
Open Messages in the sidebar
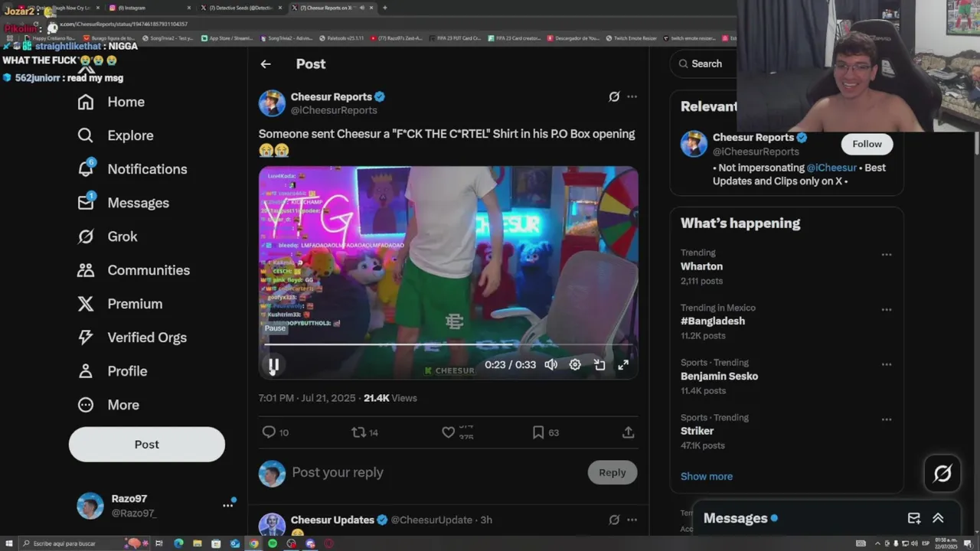coord(123,203)
